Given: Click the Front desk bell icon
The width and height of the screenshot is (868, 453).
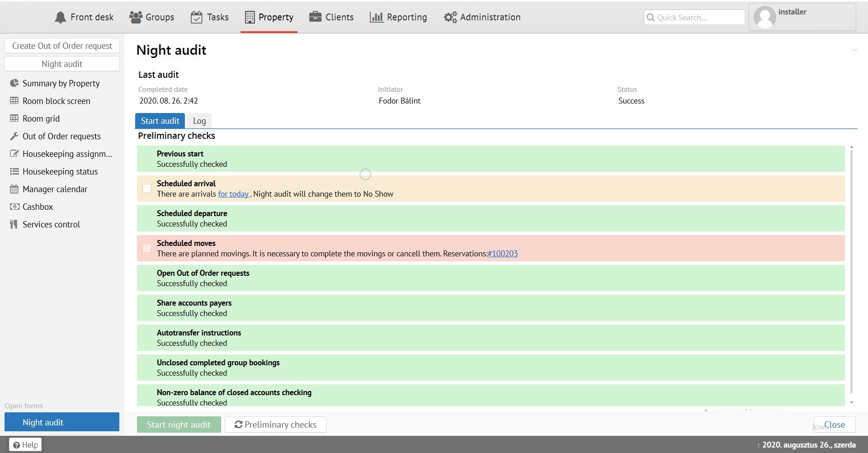Looking at the screenshot, I should [60, 17].
